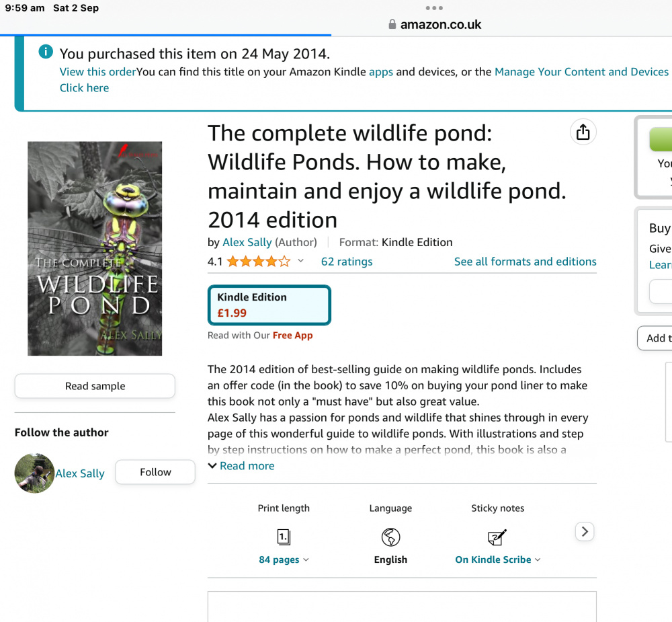
Task: Open the On Kindle Scribe dropdown
Action: tap(497, 559)
